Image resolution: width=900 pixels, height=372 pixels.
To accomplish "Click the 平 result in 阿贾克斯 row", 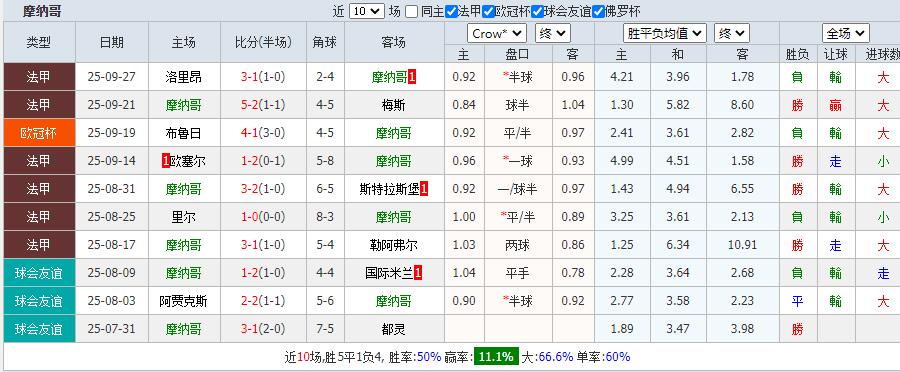I will tap(798, 301).
